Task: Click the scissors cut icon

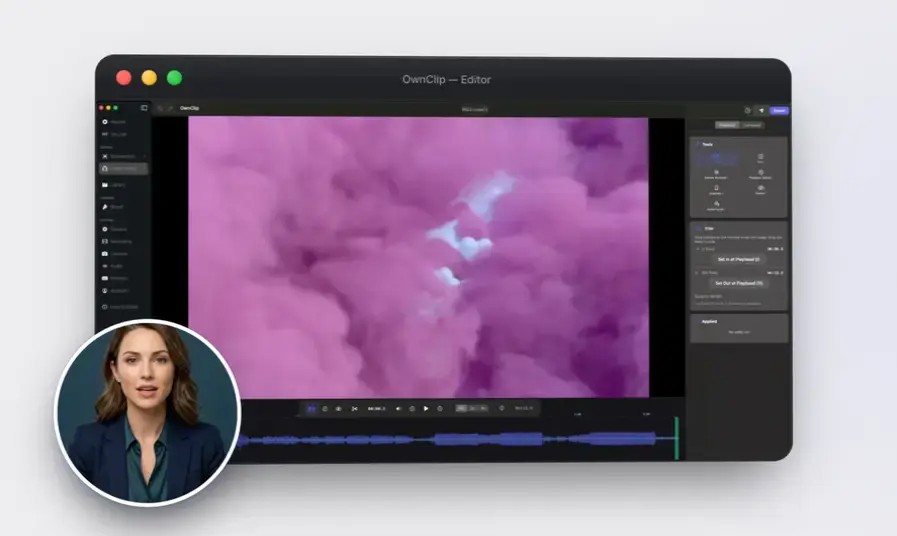Action: point(355,408)
